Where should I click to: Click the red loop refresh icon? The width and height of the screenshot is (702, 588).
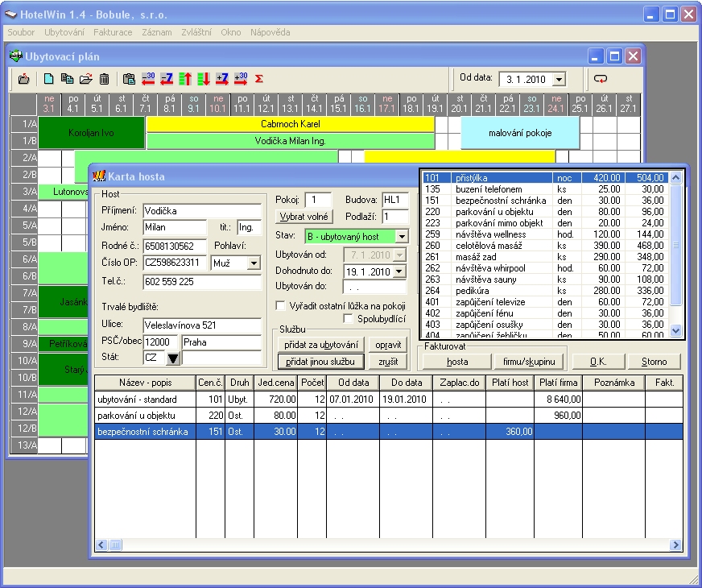coord(601,79)
